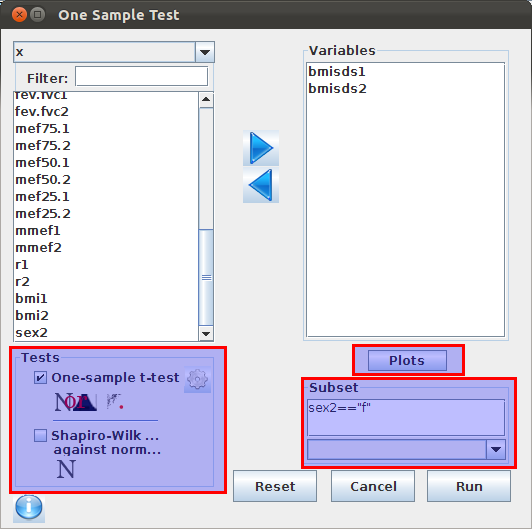Expand the data frame dropdown showing x

205,52
